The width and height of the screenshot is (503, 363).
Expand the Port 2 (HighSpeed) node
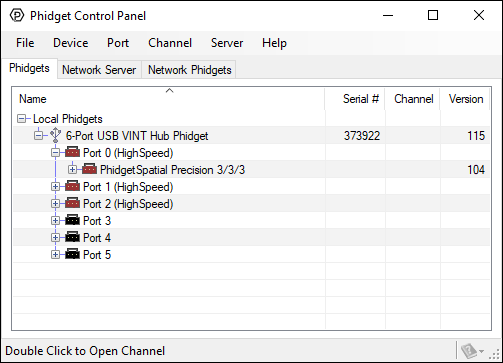pyautogui.click(x=55, y=204)
